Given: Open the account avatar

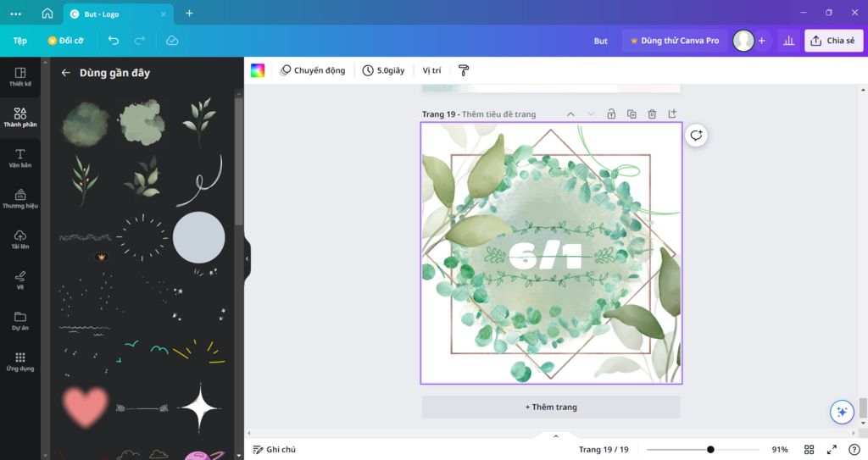Looking at the screenshot, I should (x=743, y=41).
